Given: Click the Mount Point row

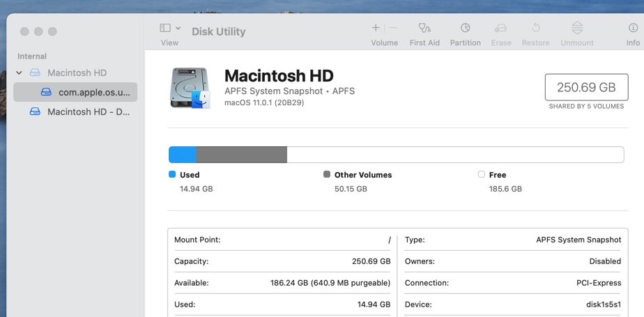Looking at the screenshot, I should pyautogui.click(x=282, y=240).
